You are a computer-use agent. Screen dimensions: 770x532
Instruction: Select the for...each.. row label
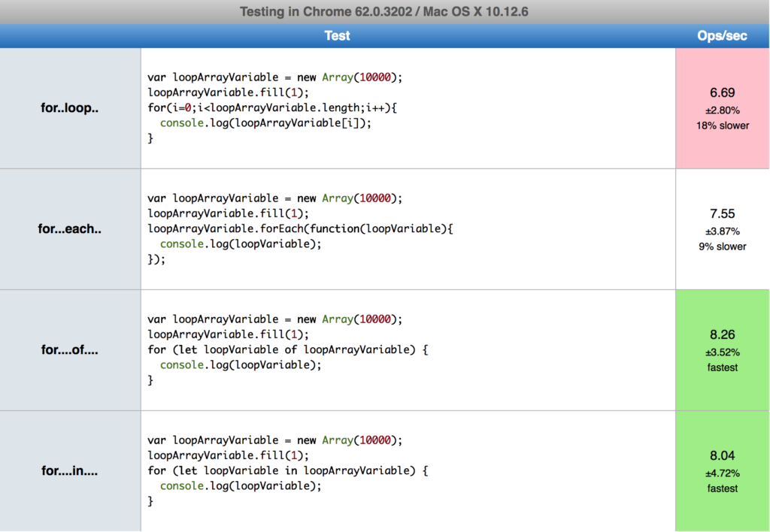(x=68, y=229)
